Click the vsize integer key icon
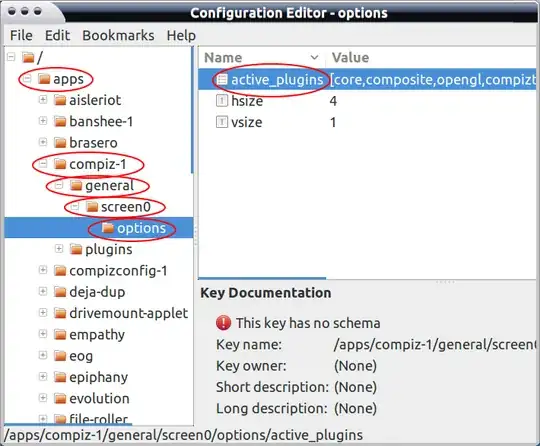The width and height of the screenshot is (540, 446). [222, 122]
